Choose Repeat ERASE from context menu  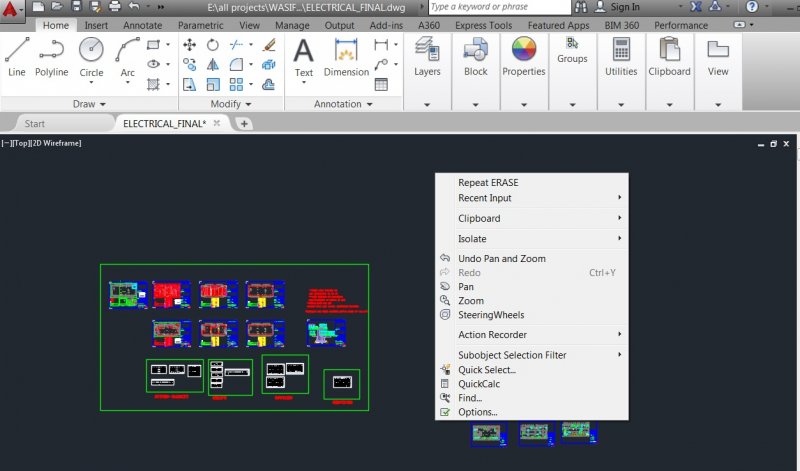click(x=488, y=183)
